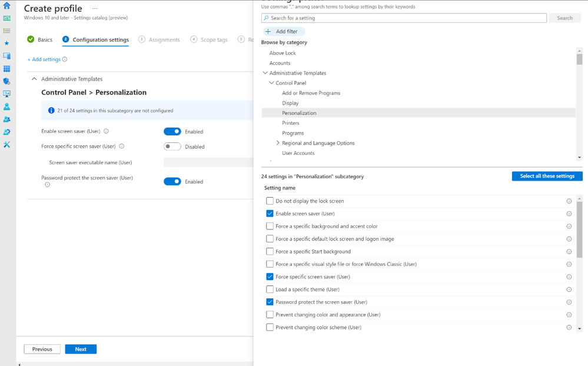Expand Regional and Language Options category
Screen dimensions: 588x366
tap(278, 143)
